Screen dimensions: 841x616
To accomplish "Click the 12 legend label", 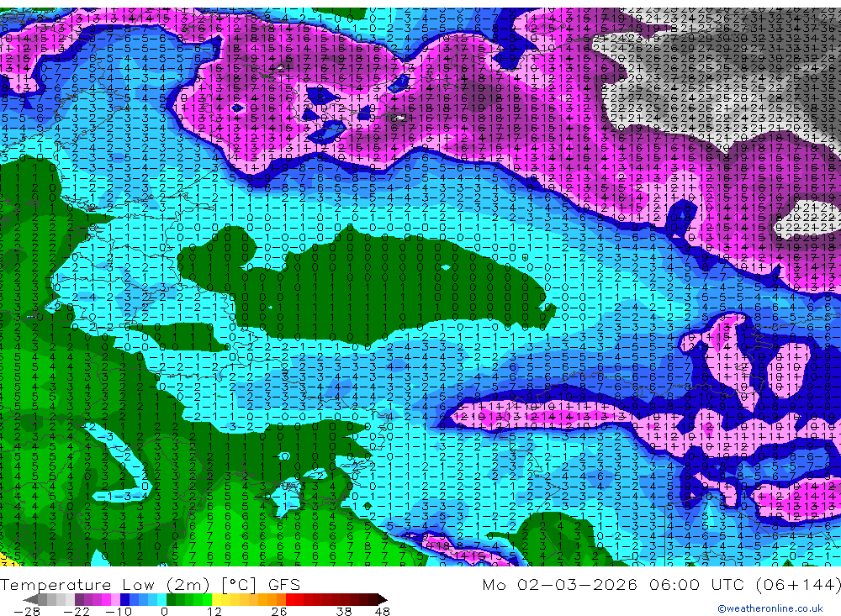I will [x=214, y=611].
